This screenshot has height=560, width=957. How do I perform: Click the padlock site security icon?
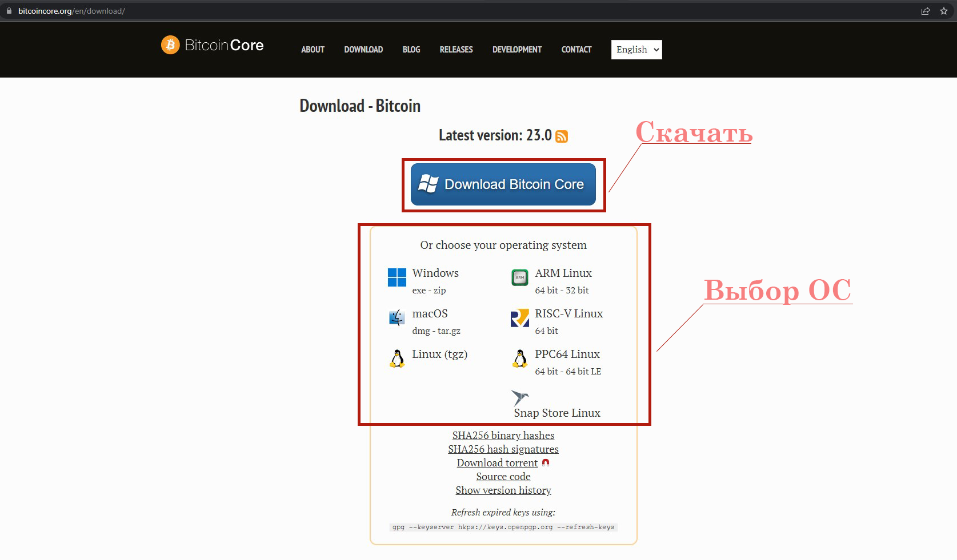9,11
